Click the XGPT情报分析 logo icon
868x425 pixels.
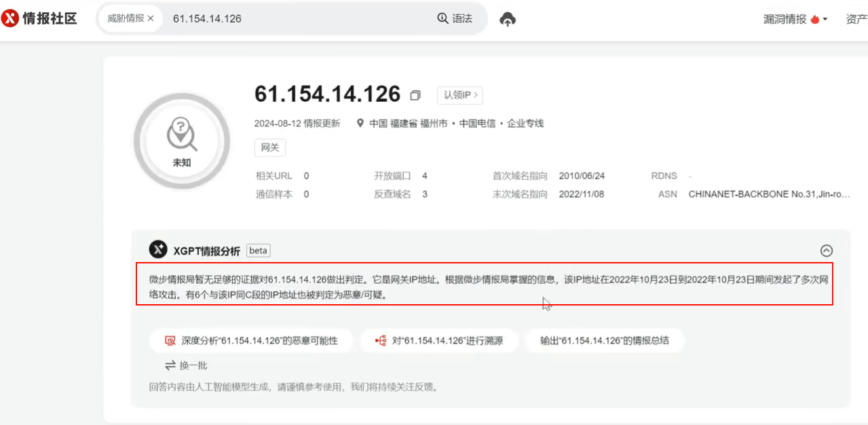coord(158,250)
